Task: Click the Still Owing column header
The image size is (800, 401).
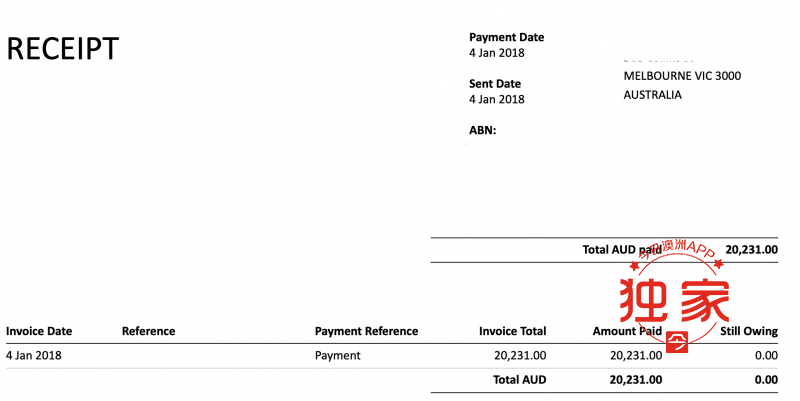Action: click(x=749, y=332)
